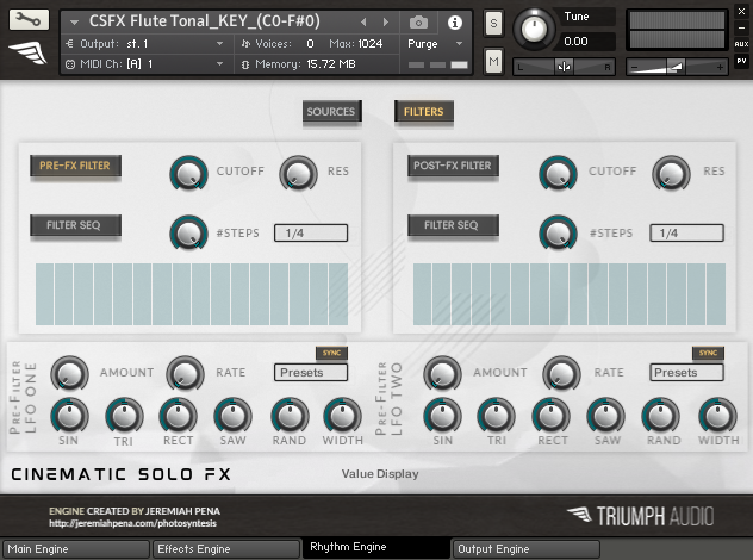Toggle the PRE-FX FILTER button
The image size is (753, 560).
pyautogui.click(x=75, y=166)
